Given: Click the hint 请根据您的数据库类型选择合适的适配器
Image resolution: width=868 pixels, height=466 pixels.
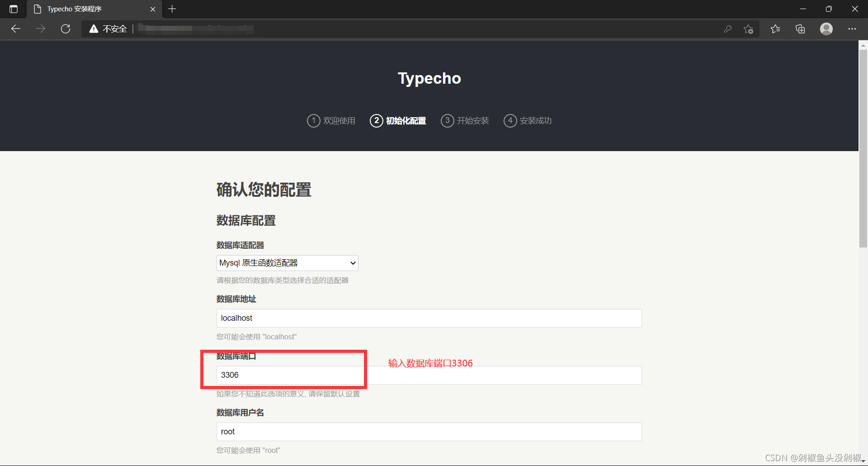Looking at the screenshot, I should (283, 281).
